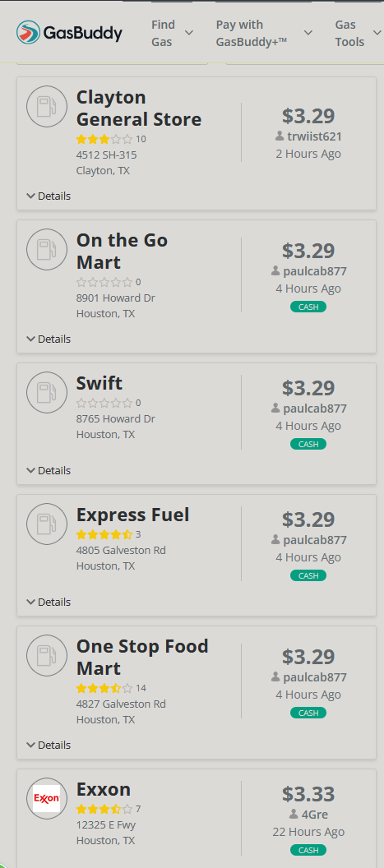Expand Details for On the Go Mart
The image size is (384, 868).
point(49,339)
